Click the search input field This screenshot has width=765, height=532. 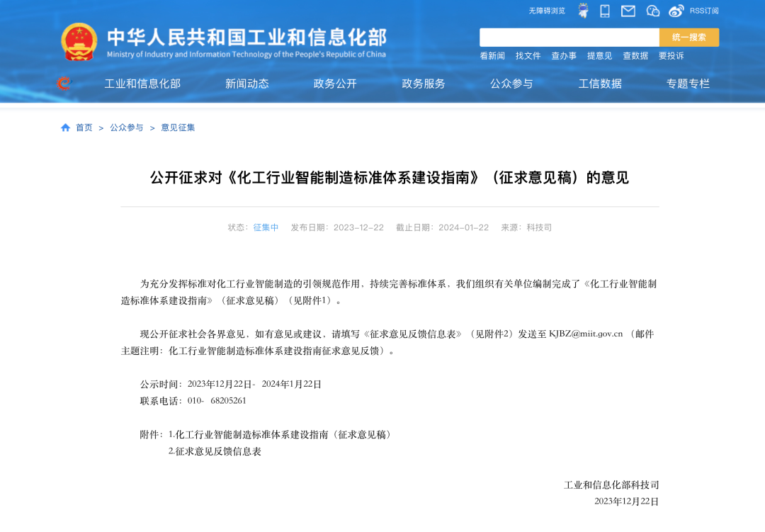[x=569, y=37]
